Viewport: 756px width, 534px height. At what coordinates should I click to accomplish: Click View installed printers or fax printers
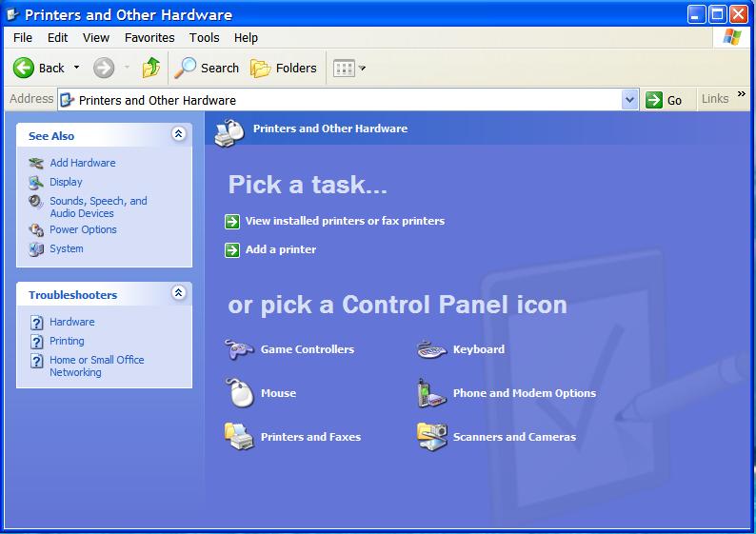click(x=344, y=221)
